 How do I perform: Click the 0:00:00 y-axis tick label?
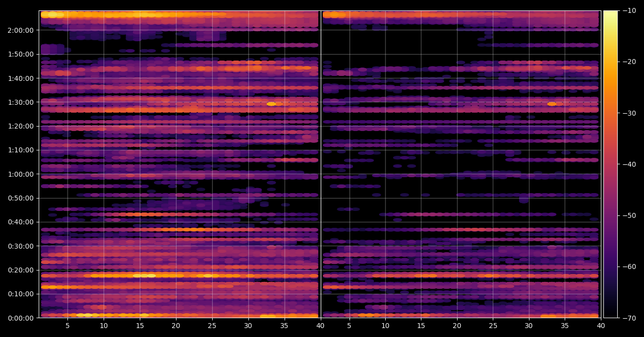click(21, 318)
